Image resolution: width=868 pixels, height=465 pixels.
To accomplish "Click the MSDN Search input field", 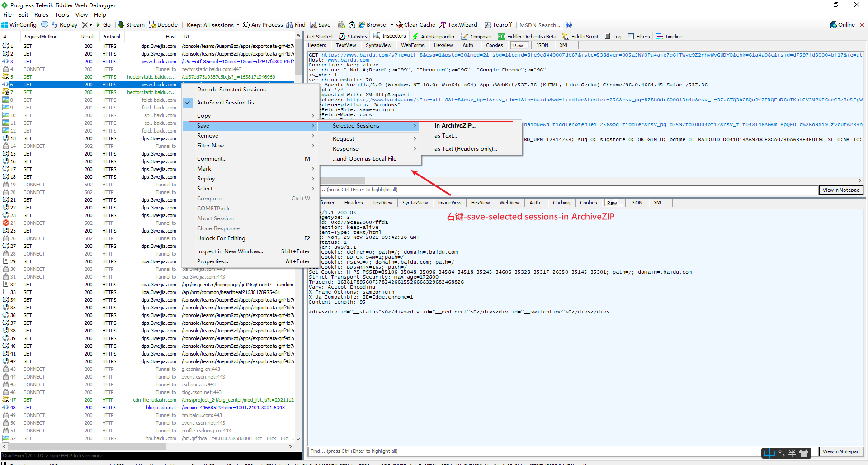I will 541,25.
